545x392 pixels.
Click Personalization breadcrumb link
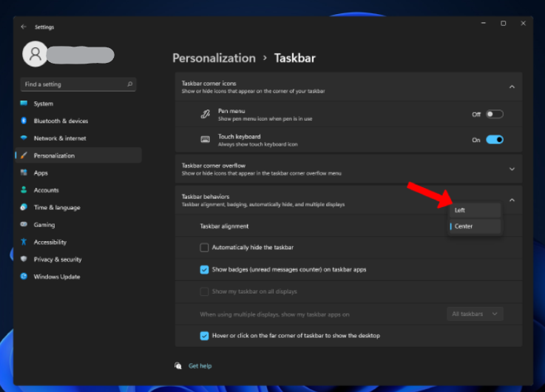pos(214,58)
